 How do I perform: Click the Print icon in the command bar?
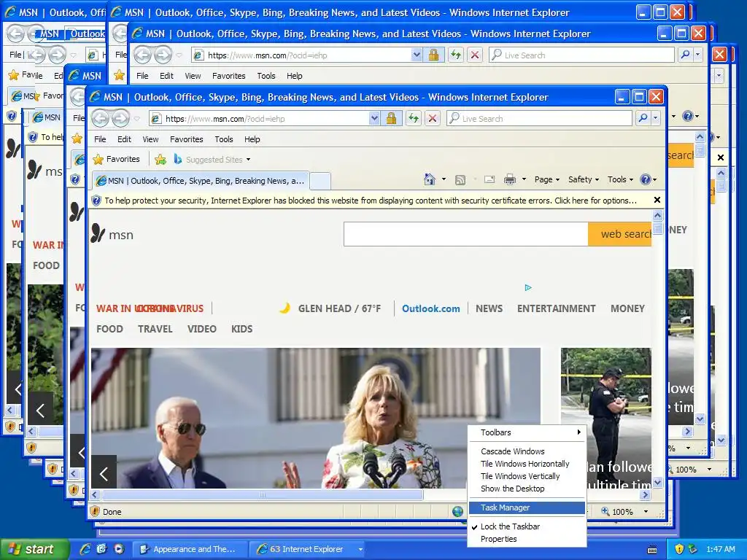pos(510,179)
